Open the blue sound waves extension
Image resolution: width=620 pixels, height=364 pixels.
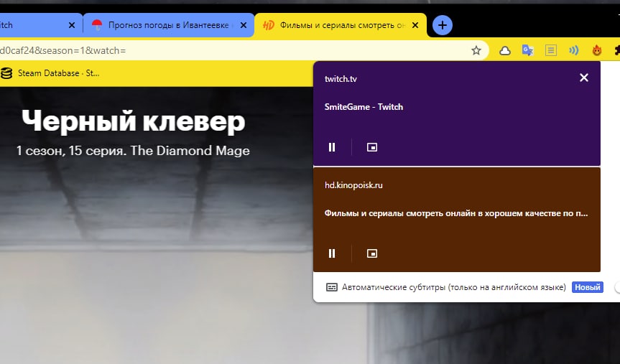pos(574,50)
